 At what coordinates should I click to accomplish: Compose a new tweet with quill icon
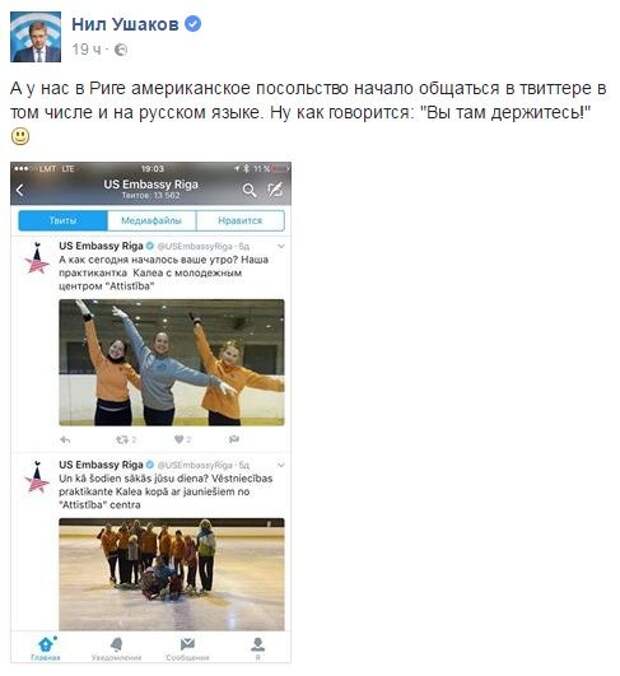coord(275,190)
